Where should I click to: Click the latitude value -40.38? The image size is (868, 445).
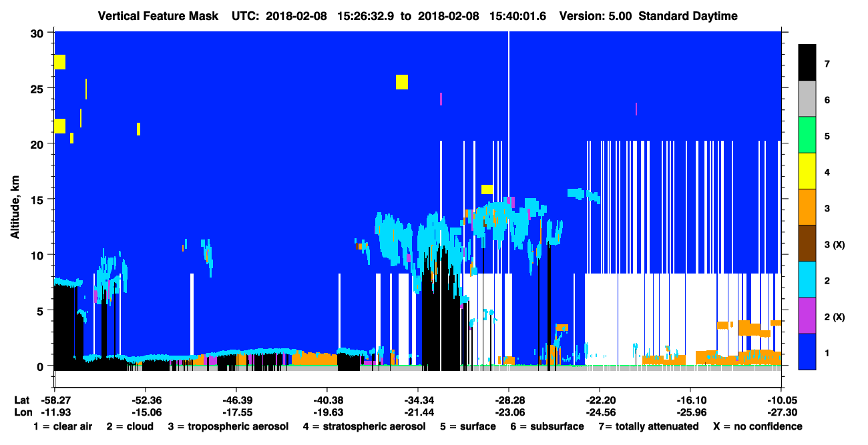[327, 400]
